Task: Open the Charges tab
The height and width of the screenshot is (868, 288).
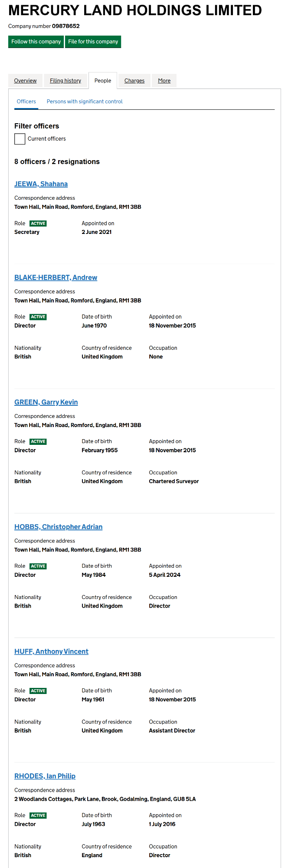Action: tap(134, 81)
